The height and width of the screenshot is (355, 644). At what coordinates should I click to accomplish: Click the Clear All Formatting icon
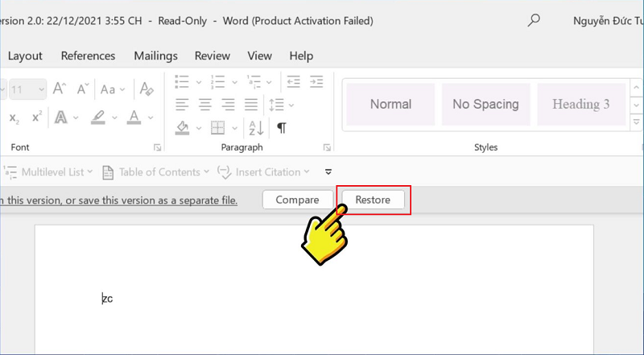tap(146, 89)
